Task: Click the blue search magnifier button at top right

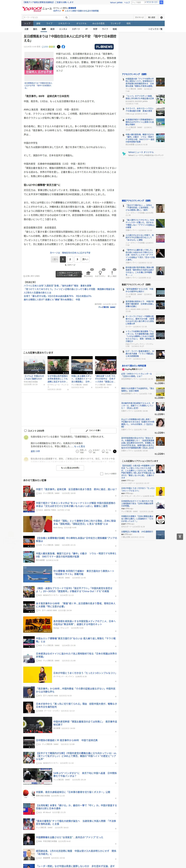Action: pyautogui.click(x=161, y=2)
